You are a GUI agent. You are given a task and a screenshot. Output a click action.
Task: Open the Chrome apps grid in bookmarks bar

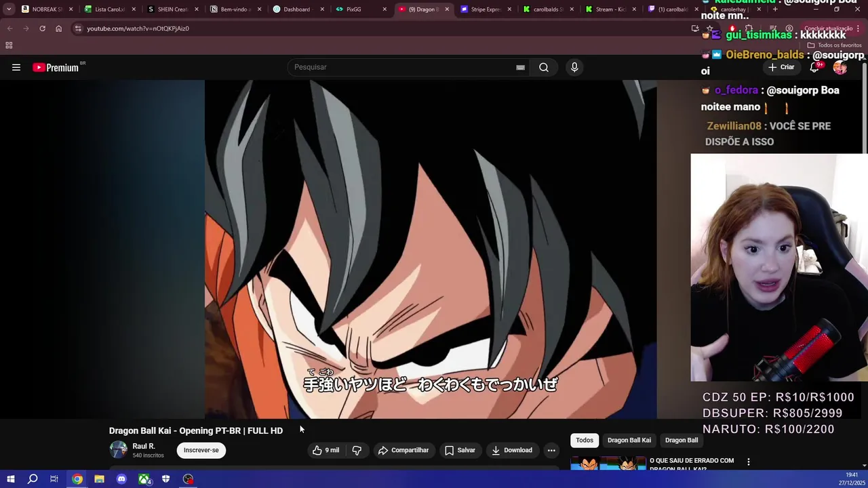click(9, 45)
